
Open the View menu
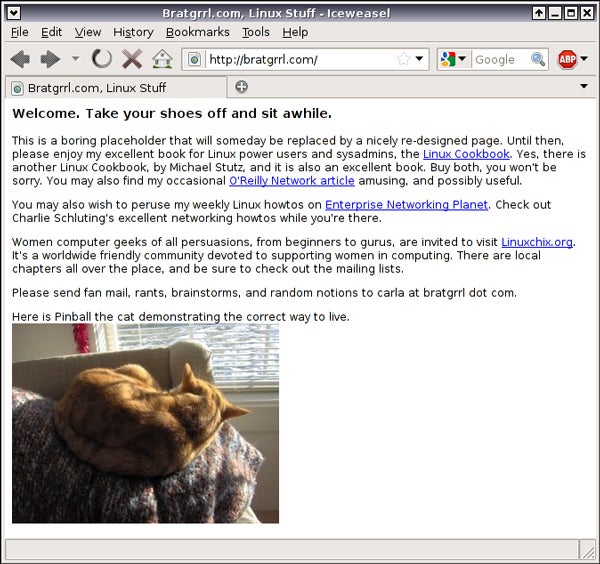[88, 32]
